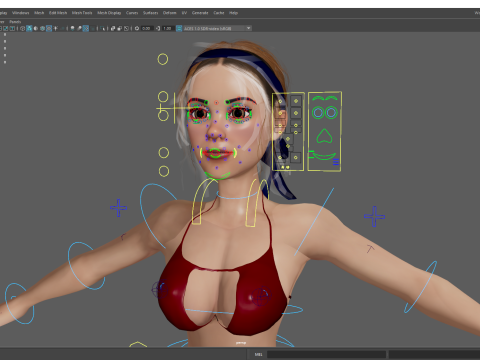Toggle the Depth of Field icon
The image size is (480, 360).
[x=93, y=28]
